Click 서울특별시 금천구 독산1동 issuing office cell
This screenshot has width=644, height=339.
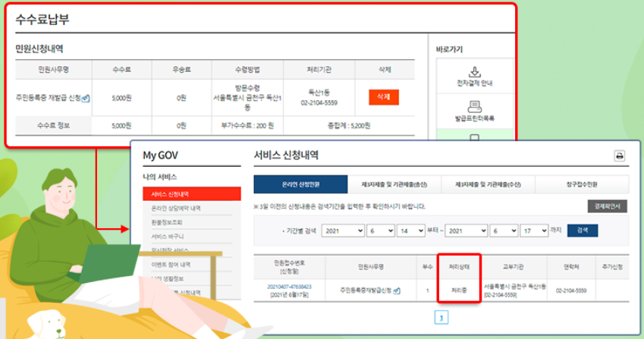pos(515,290)
